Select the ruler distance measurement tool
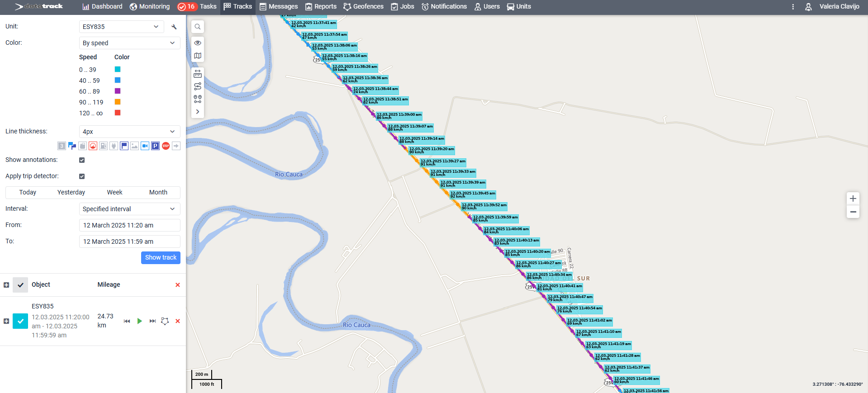This screenshot has height=393, width=868. (x=198, y=74)
